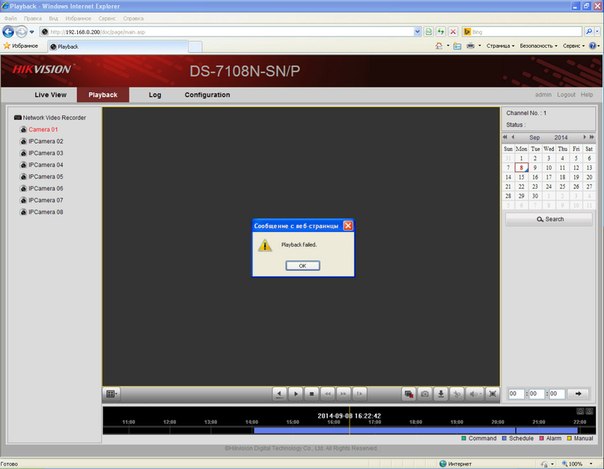The height and width of the screenshot is (469, 604).
Task: Start playback with the play button
Action: pos(295,394)
